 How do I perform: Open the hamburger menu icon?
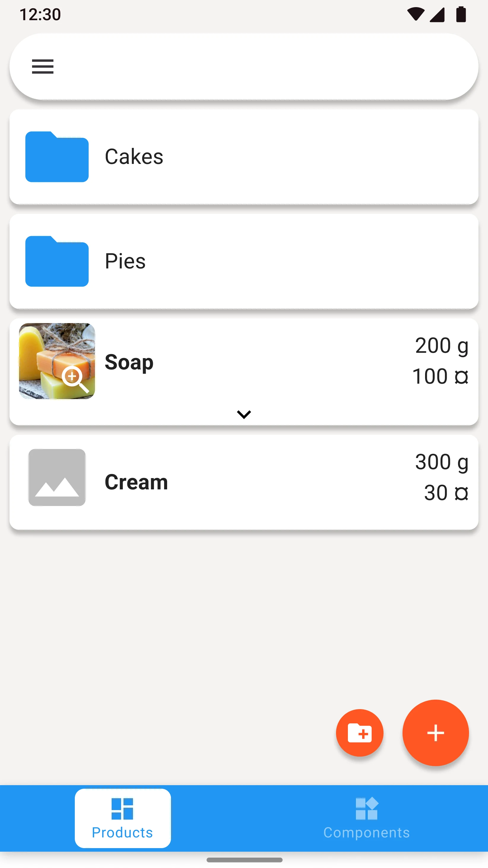coord(42,67)
